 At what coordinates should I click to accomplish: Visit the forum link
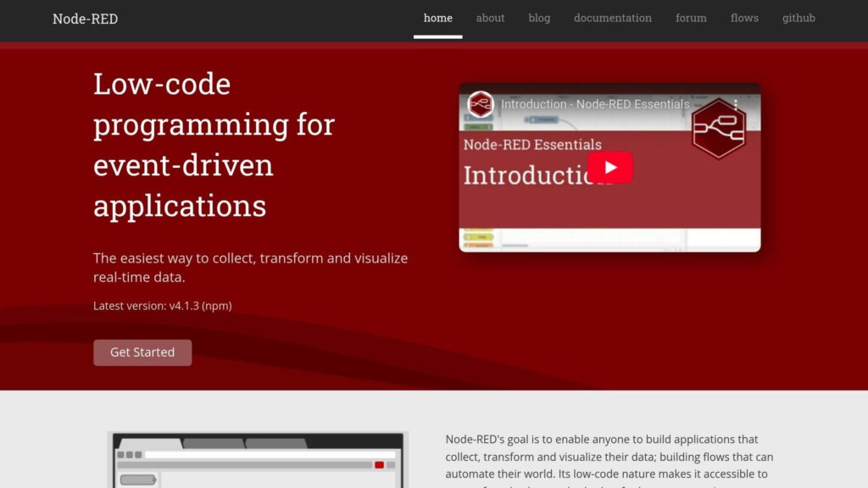[691, 19]
